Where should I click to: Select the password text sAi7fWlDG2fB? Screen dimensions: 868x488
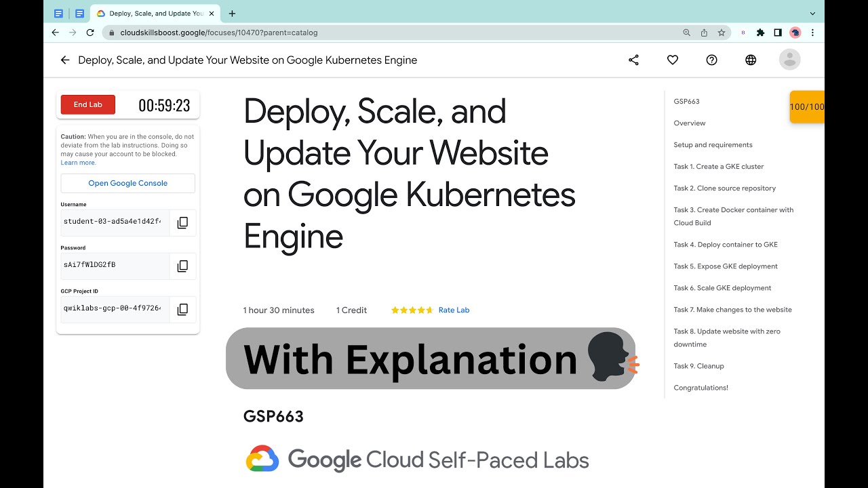click(90, 265)
